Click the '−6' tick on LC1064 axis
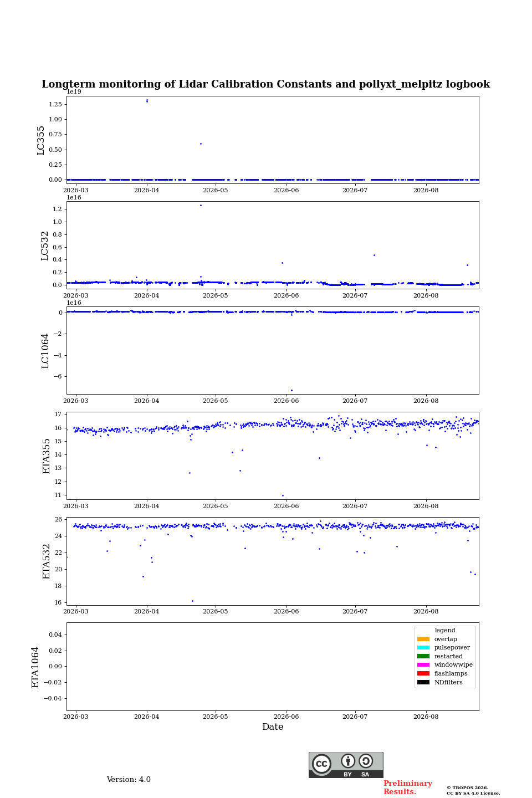 [x=58, y=376]
